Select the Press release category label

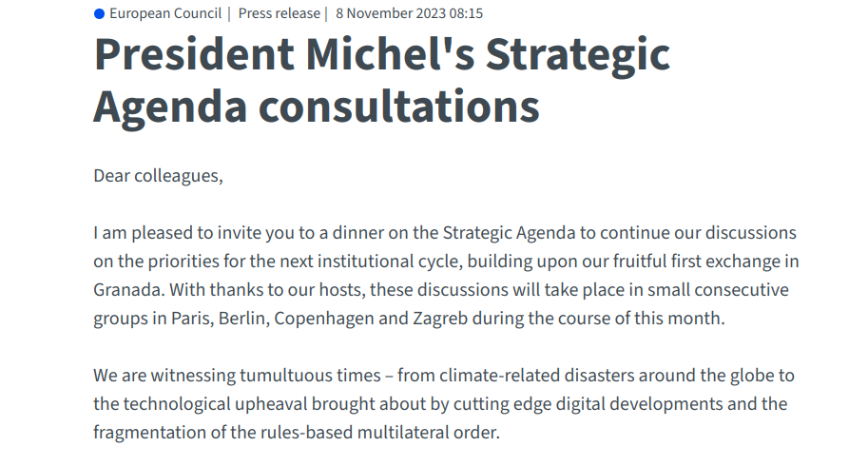point(279,13)
